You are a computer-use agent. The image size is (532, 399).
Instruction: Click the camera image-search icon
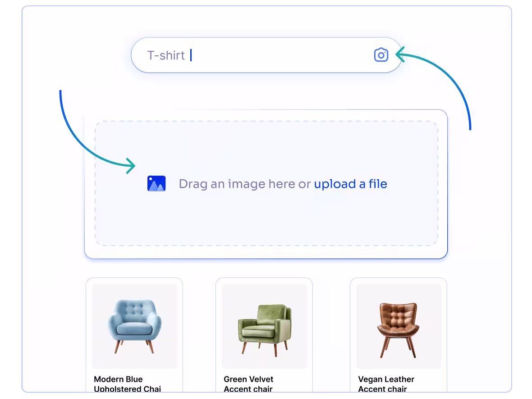pyautogui.click(x=381, y=55)
